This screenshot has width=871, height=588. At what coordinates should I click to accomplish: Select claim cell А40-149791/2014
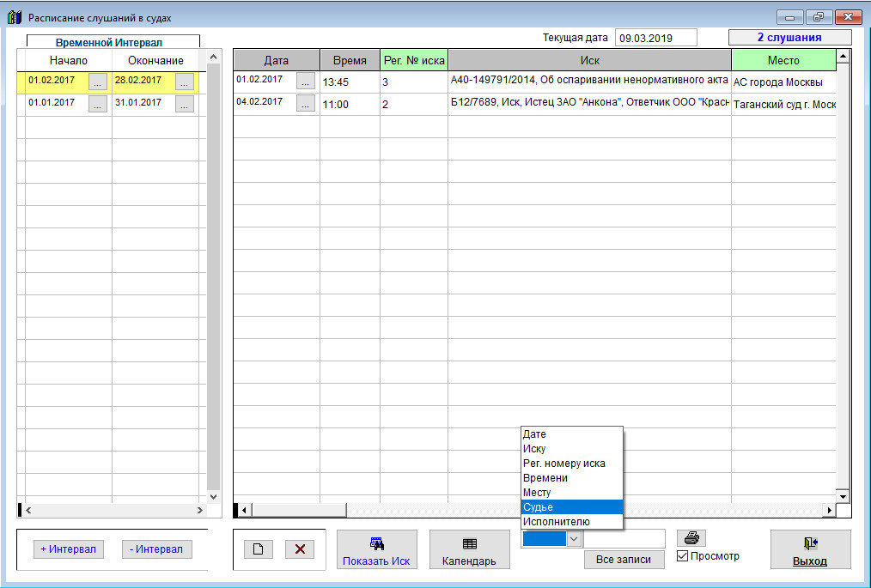click(589, 82)
